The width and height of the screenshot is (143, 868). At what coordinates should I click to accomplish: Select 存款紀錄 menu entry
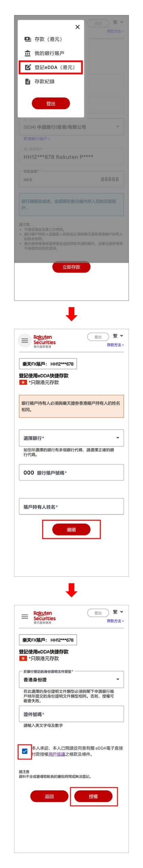click(x=44, y=81)
